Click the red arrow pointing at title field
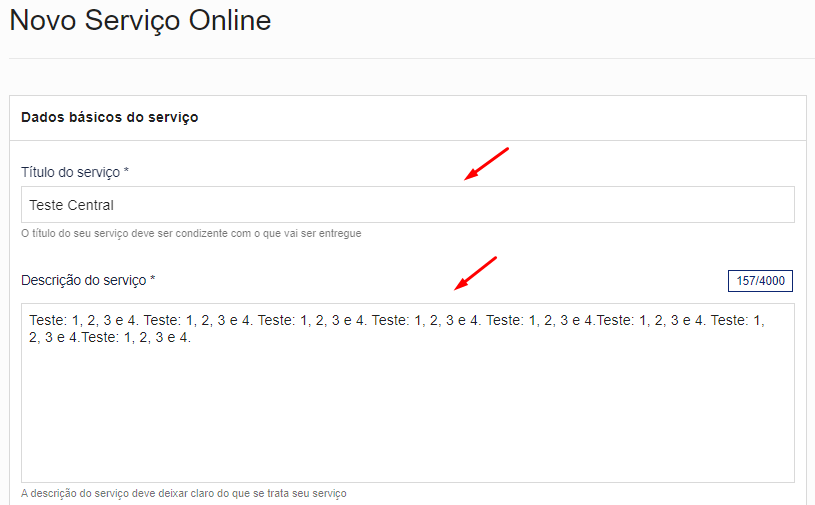Viewport: 815px width, 505px height. 487,164
